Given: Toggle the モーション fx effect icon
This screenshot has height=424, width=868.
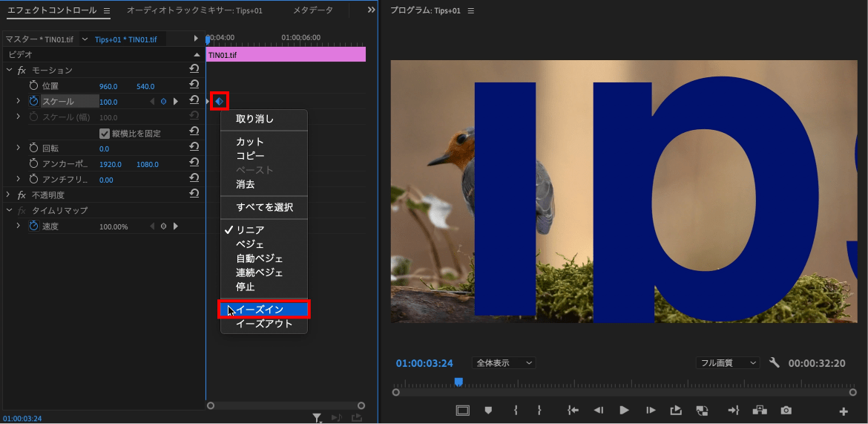Looking at the screenshot, I should pyautogui.click(x=22, y=71).
